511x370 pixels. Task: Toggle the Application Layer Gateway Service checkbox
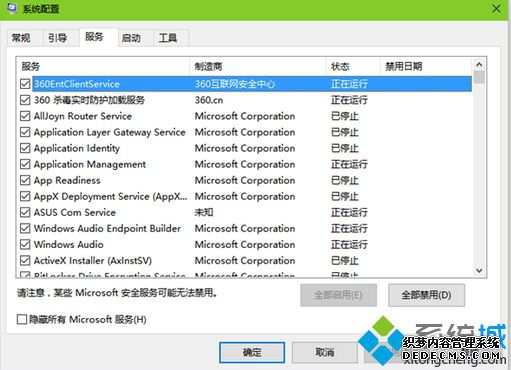25,132
